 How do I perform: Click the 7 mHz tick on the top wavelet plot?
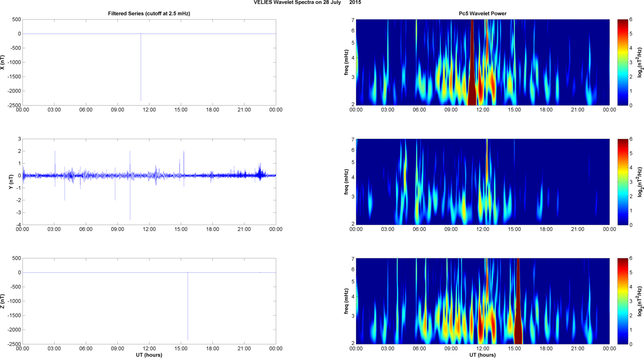point(353,20)
